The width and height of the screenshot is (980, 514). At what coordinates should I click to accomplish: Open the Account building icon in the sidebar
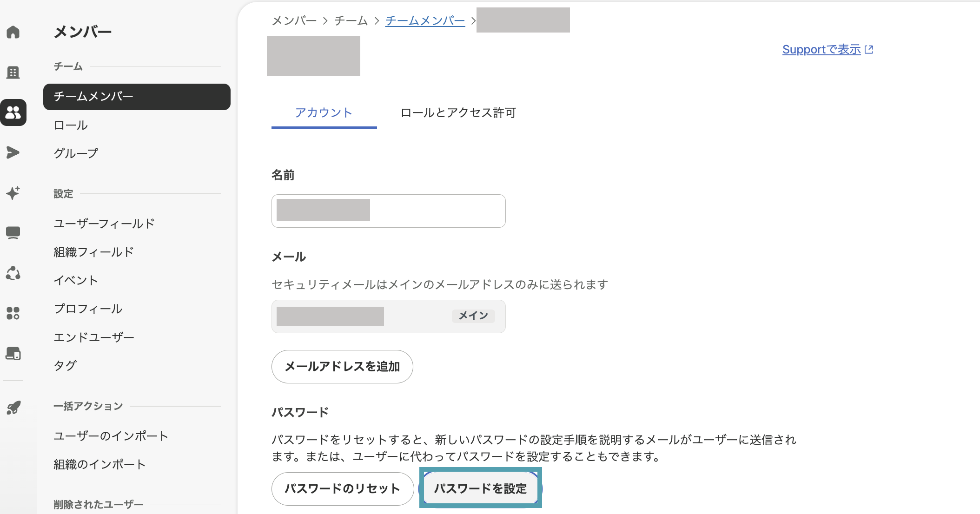pos(13,72)
